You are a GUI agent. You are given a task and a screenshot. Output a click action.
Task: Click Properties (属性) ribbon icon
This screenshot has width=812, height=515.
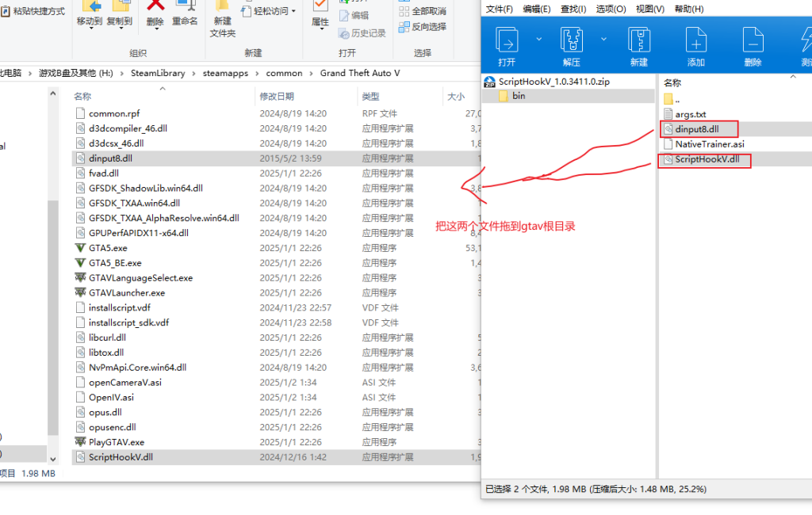point(320,13)
